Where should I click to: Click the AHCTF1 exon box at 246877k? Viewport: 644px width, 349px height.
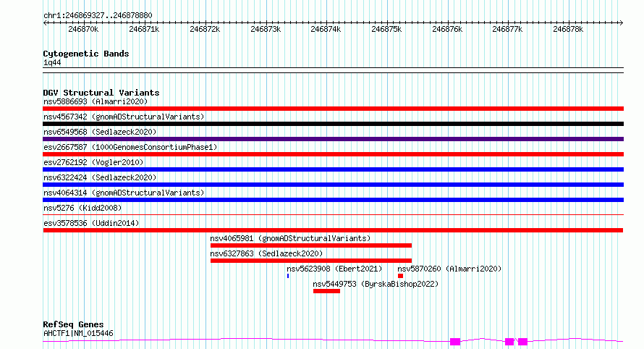509,342
